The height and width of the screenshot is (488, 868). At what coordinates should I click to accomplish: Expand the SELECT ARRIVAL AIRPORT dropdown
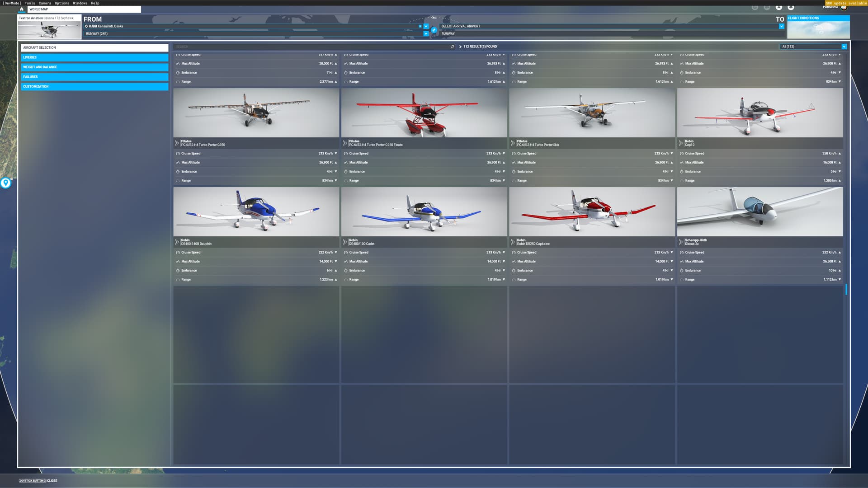click(x=781, y=26)
